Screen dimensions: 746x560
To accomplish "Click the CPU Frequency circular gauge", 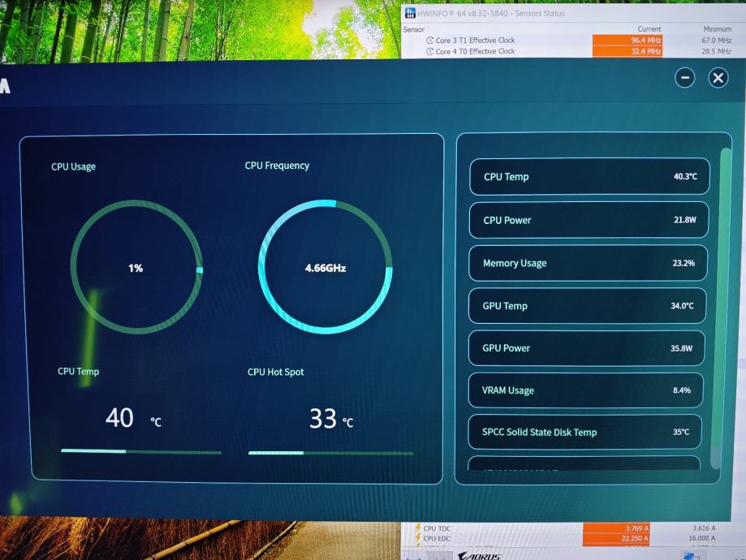I will tap(326, 266).
